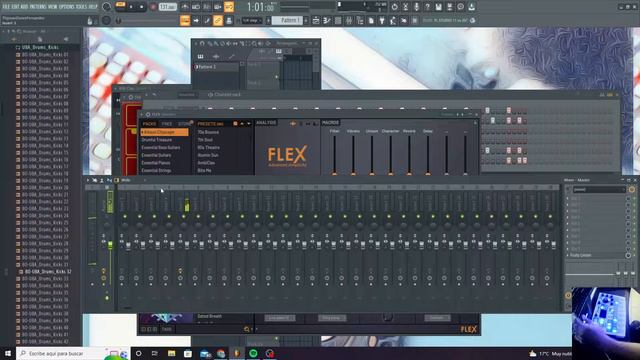Open the STORE tab in FLEX
This screenshot has width=640, height=360.
pyautogui.click(x=184, y=124)
